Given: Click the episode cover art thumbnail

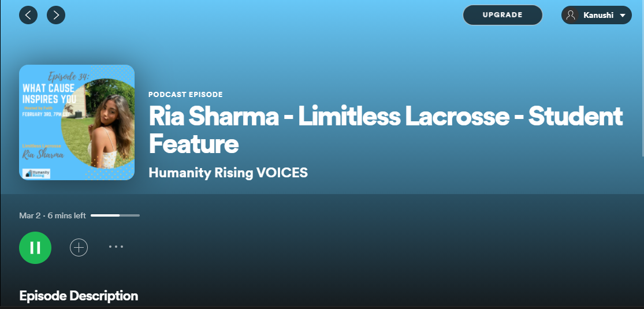Looking at the screenshot, I should pyautogui.click(x=77, y=122).
